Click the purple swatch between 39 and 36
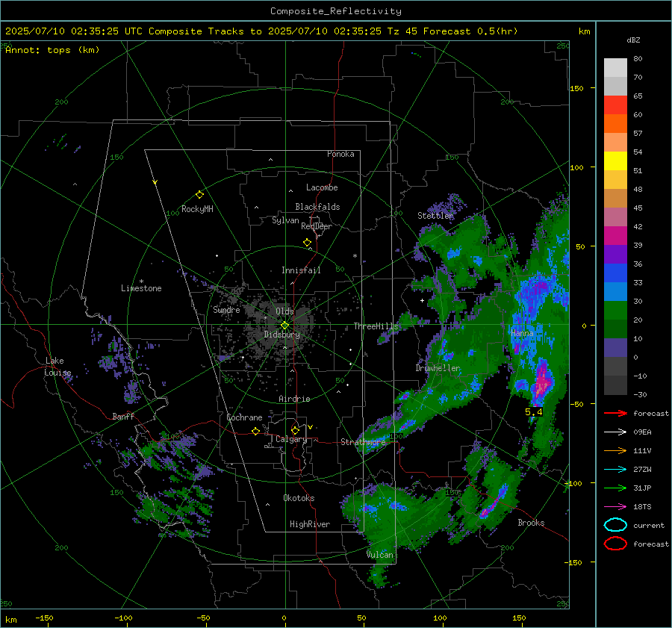The height and width of the screenshot is (628, 672). pyautogui.click(x=615, y=254)
